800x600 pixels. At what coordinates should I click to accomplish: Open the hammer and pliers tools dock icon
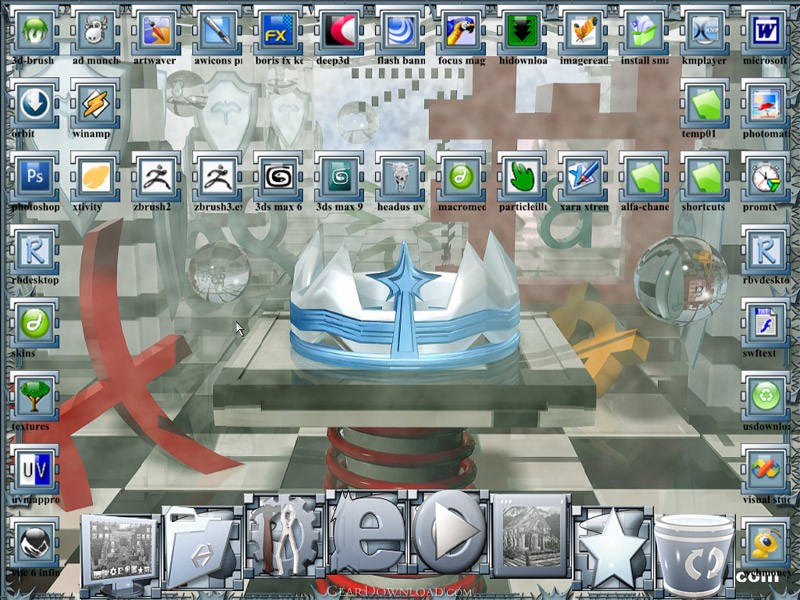pyautogui.click(x=285, y=536)
